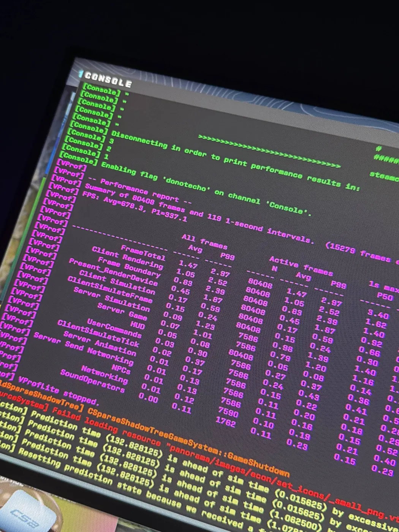Click the frame count value '1762'

[226, 421]
